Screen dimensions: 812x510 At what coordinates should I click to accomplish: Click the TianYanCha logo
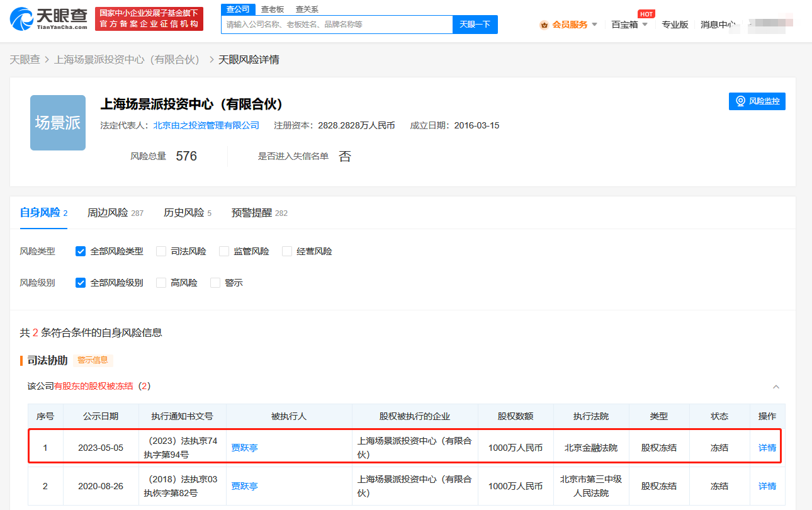[48, 19]
